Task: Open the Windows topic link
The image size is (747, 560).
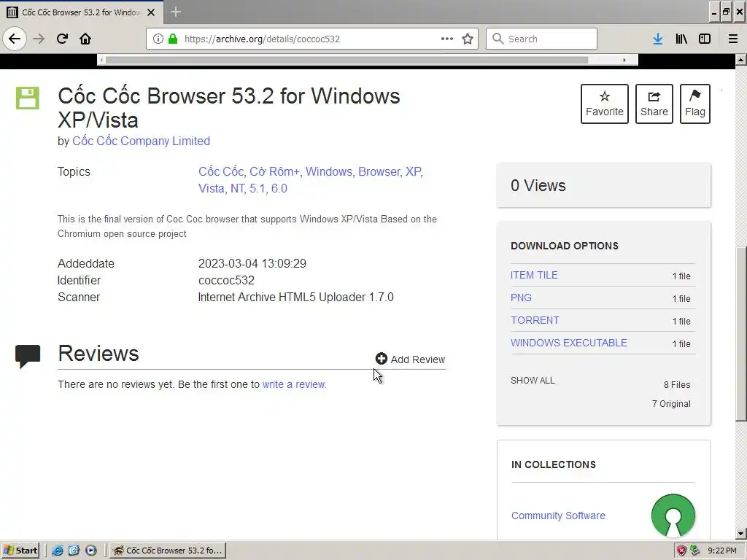Action: pyautogui.click(x=329, y=171)
